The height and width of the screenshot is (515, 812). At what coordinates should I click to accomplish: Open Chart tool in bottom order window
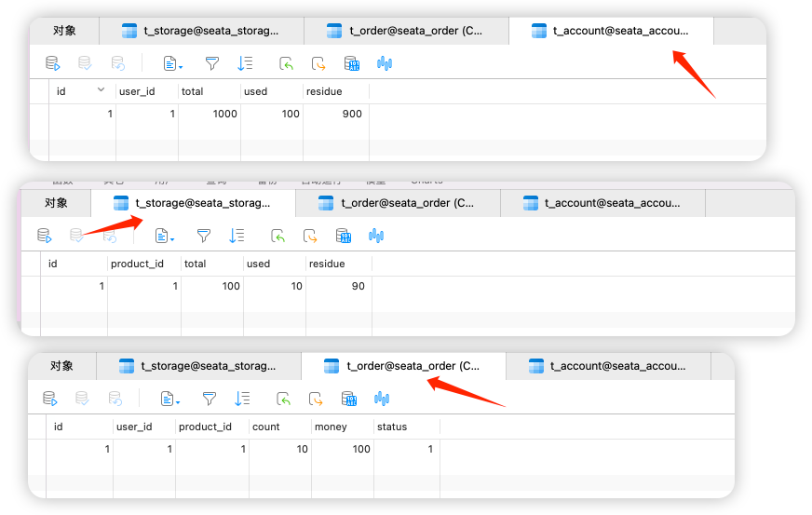tap(382, 399)
